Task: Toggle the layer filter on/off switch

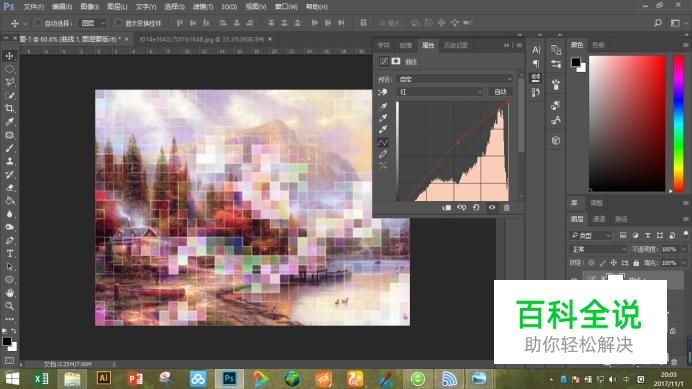Action: pos(685,234)
